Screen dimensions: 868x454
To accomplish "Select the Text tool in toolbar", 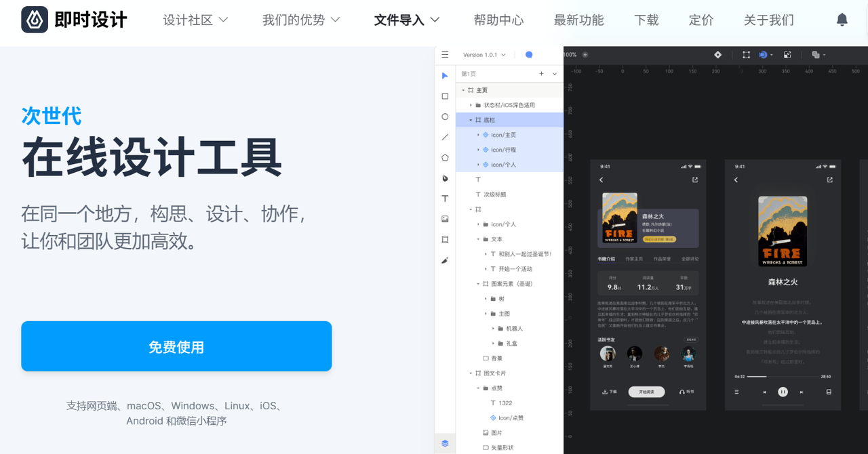I will click(x=445, y=199).
